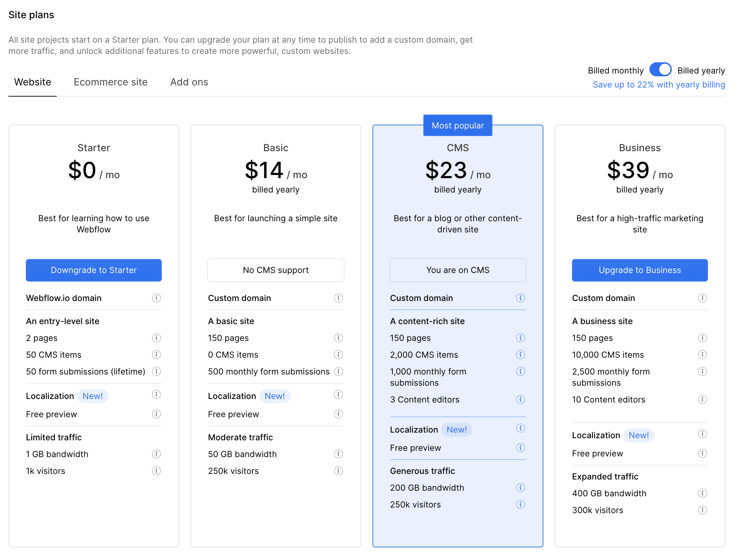Screen dimensions: 738x560
Task: Click the $14 / mo Basic price
Action: tap(276, 170)
